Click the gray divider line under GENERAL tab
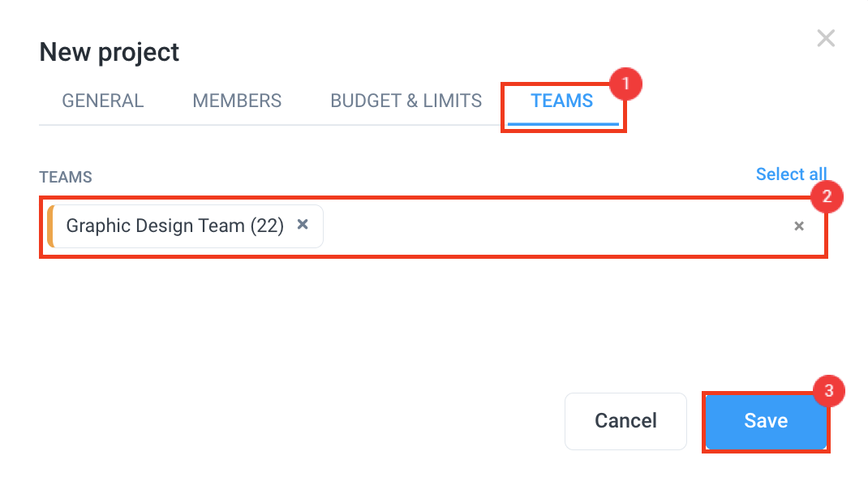 coord(102,125)
